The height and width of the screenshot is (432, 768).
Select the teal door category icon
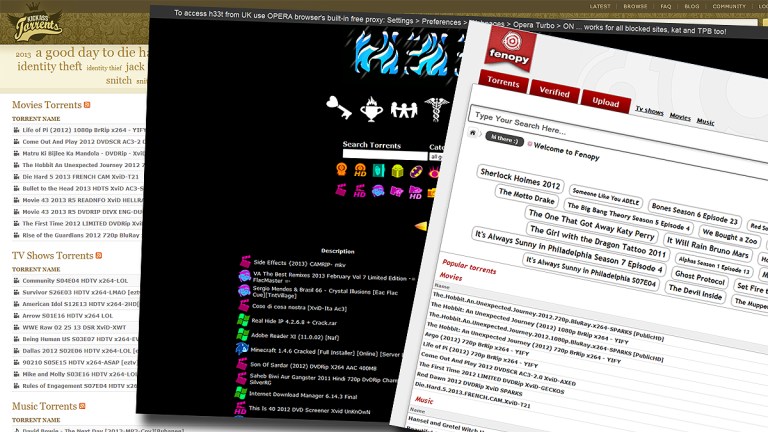(x=379, y=170)
